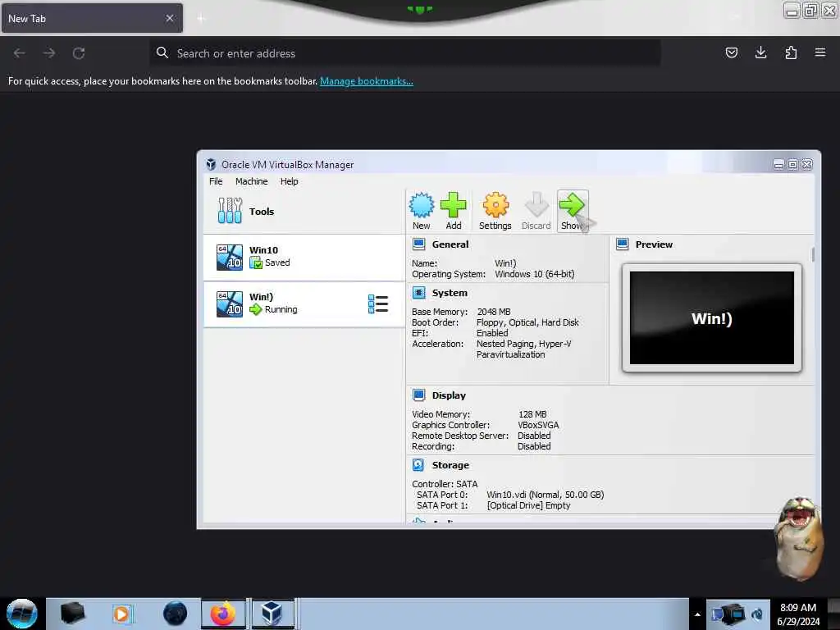
Task: Click the Base Memory value 2048 MB
Action: pos(493,312)
